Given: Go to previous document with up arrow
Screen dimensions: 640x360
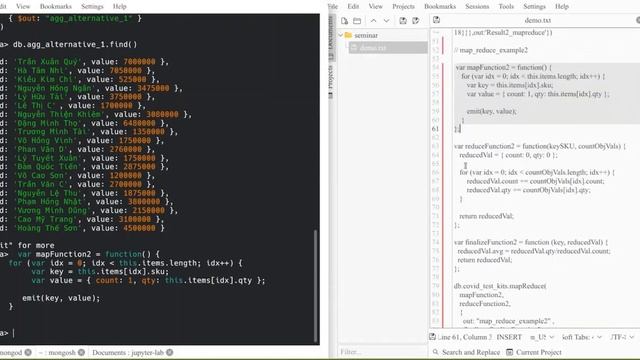Looking at the screenshot, I should click(x=373, y=21).
